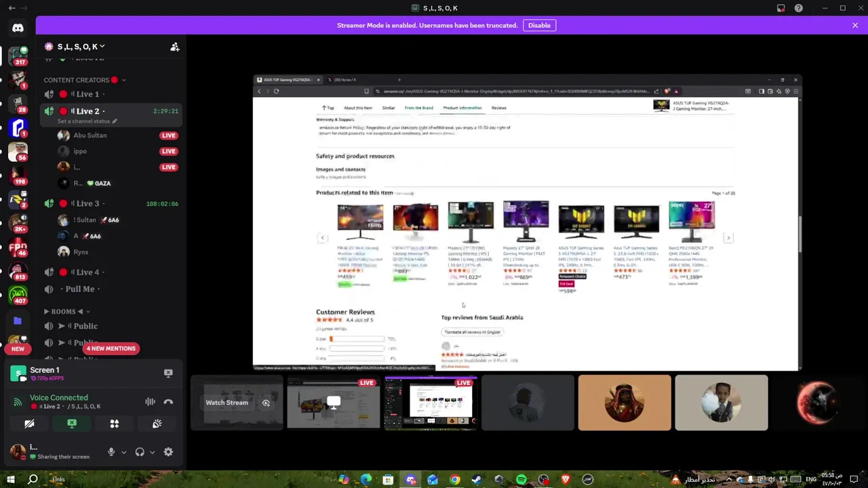
Task: Disable Streamer Mode in banner
Action: point(539,25)
